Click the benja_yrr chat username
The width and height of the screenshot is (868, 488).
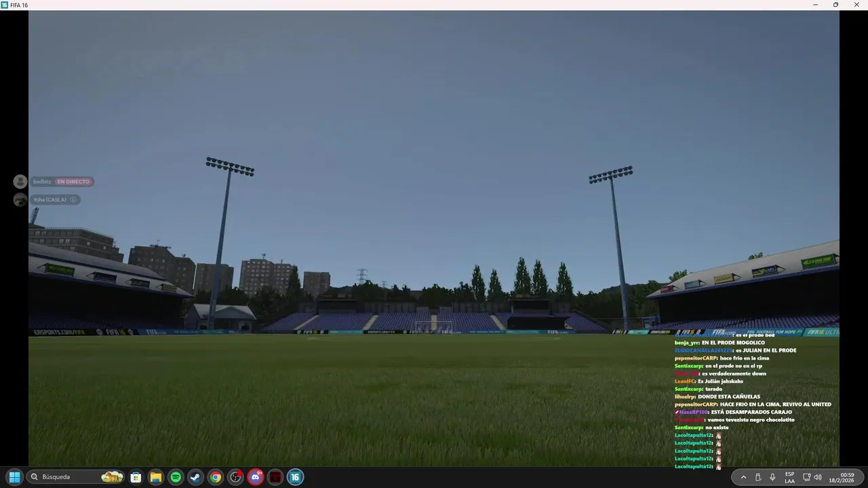tap(687, 343)
